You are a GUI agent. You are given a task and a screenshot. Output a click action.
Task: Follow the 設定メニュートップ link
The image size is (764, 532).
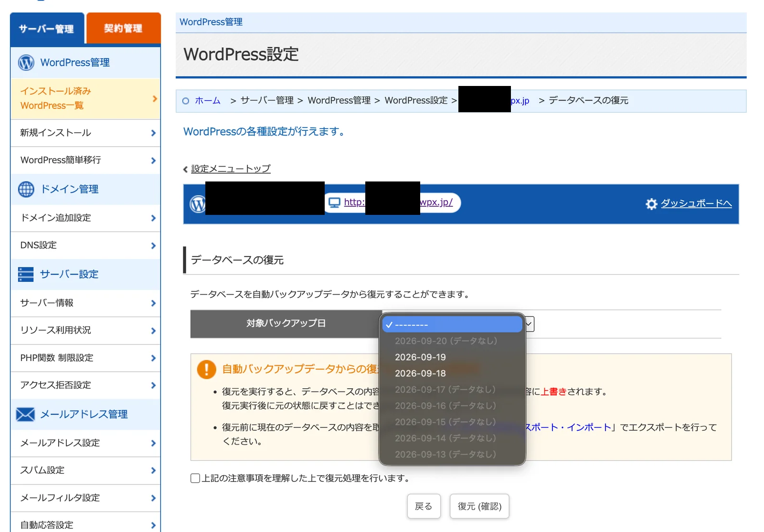(231, 169)
